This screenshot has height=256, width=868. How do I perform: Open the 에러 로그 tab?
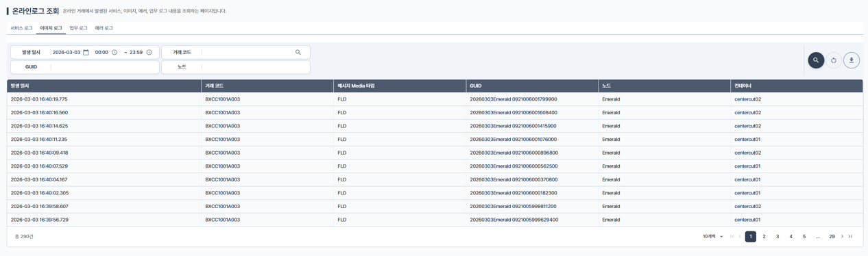pyautogui.click(x=104, y=28)
